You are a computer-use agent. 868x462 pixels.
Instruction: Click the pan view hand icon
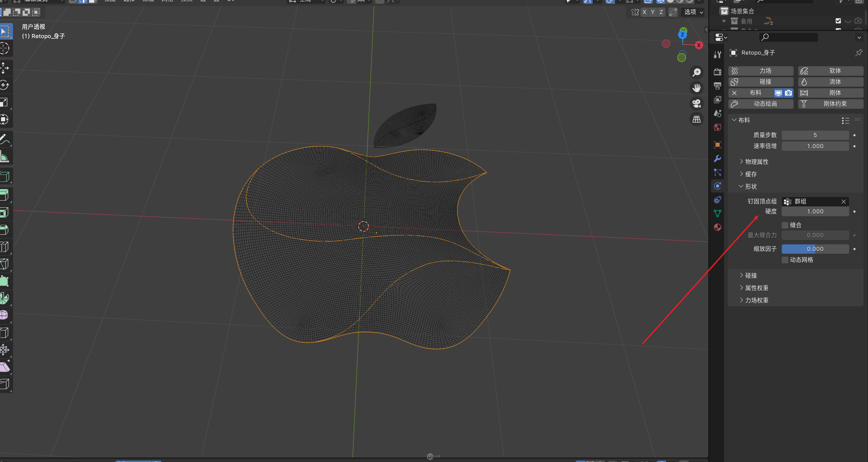pyautogui.click(x=697, y=88)
